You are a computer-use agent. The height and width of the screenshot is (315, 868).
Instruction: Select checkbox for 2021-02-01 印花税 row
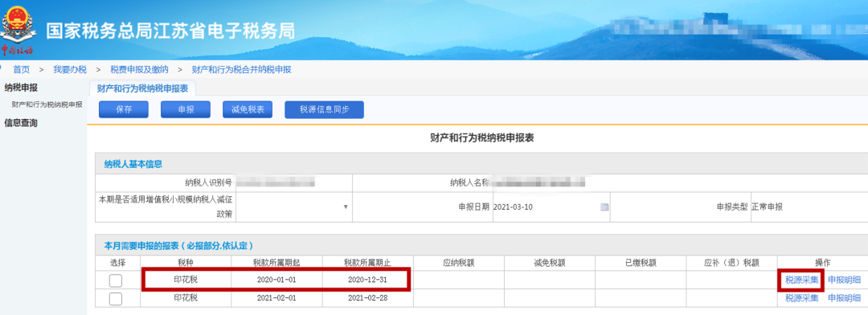[116, 299]
